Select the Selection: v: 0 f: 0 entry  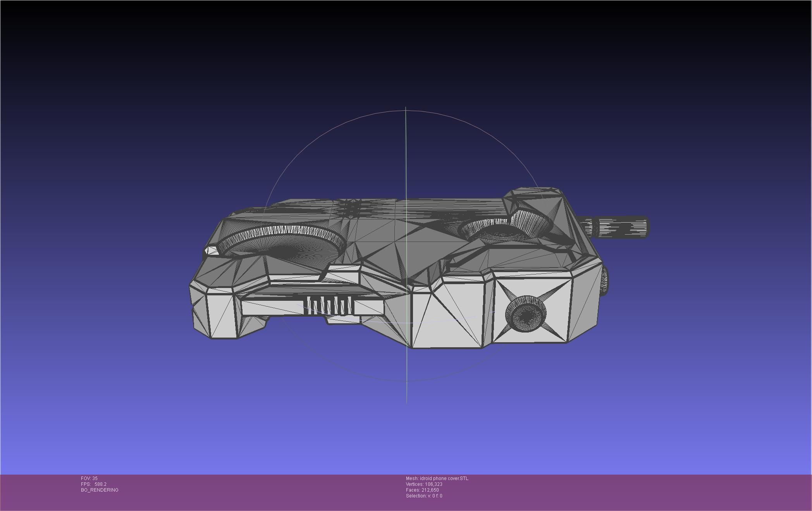424,496
